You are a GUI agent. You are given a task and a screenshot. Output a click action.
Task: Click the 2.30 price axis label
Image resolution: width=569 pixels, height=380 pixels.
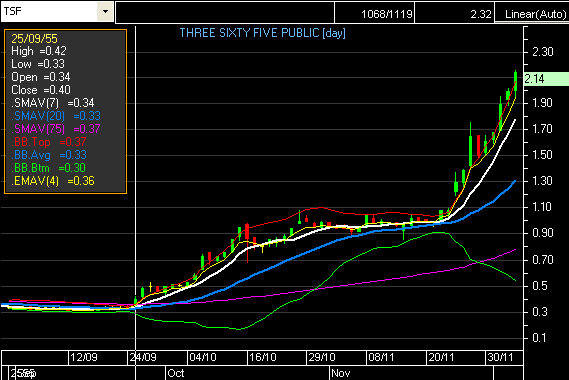click(x=543, y=52)
